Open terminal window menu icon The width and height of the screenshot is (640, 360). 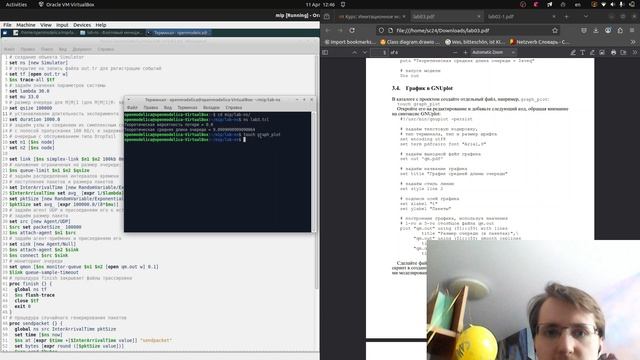[129, 100]
